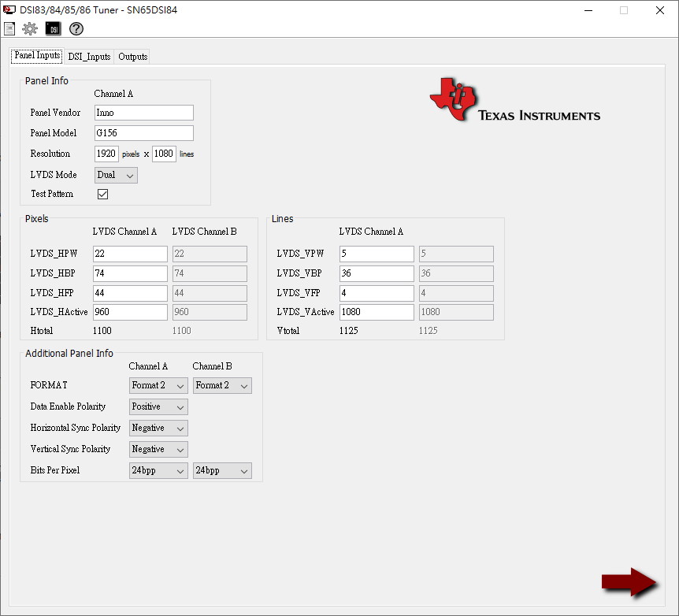679x616 pixels.
Task: Click the Panel Model input field
Action: [x=144, y=133]
